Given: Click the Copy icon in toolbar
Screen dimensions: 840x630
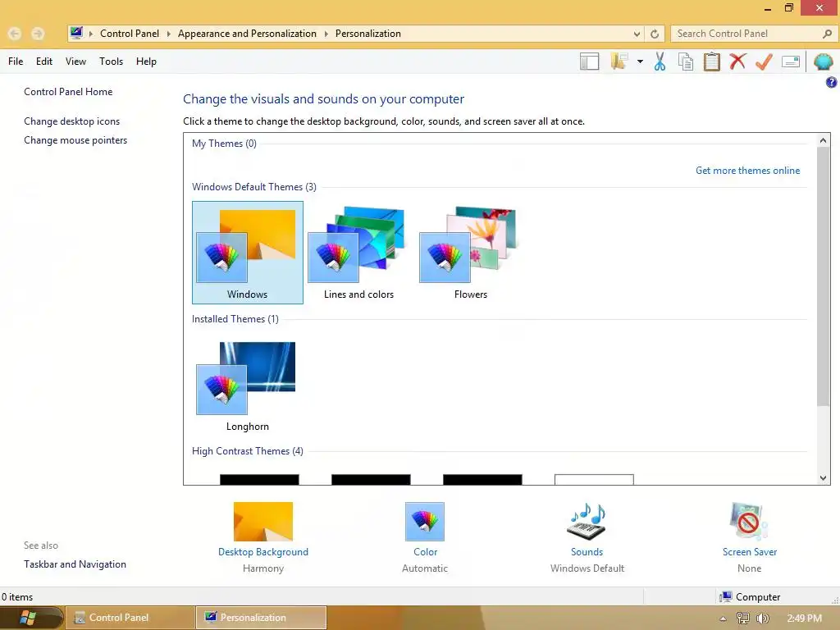Looking at the screenshot, I should click(x=685, y=62).
